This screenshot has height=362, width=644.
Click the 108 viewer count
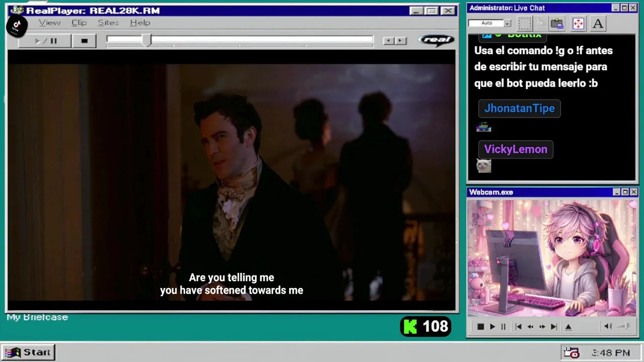[x=435, y=327]
